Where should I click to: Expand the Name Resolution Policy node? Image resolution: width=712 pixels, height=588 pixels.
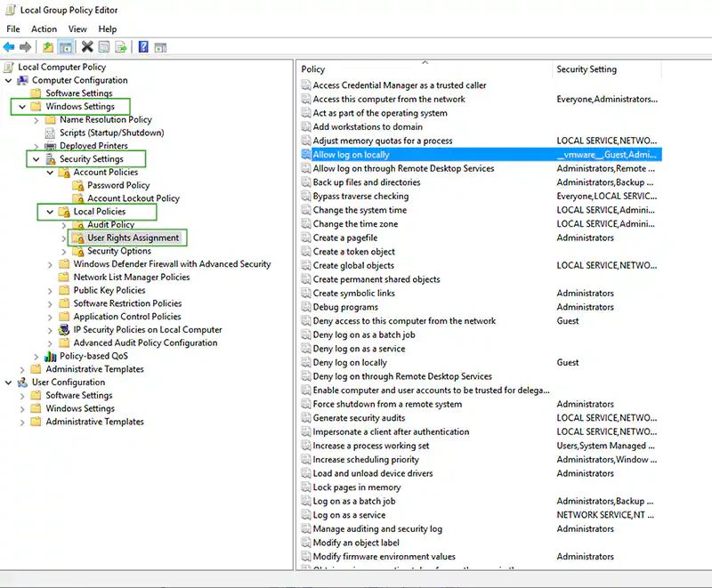coord(36,120)
